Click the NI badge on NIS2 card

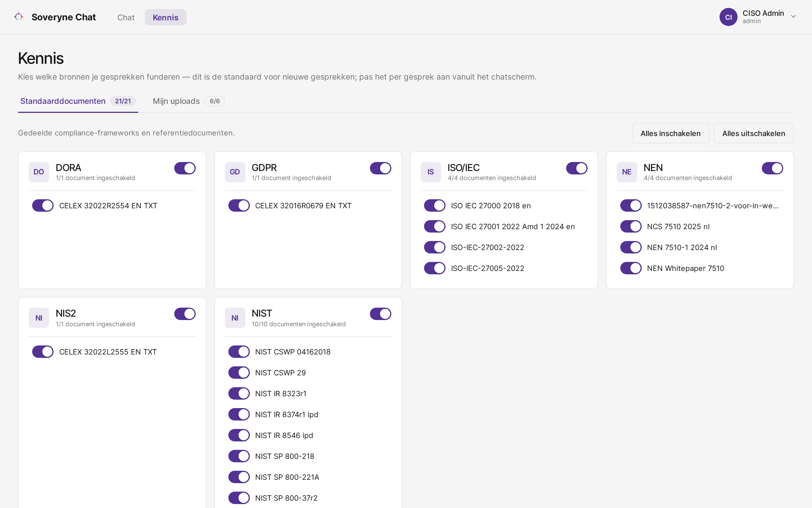tap(39, 318)
